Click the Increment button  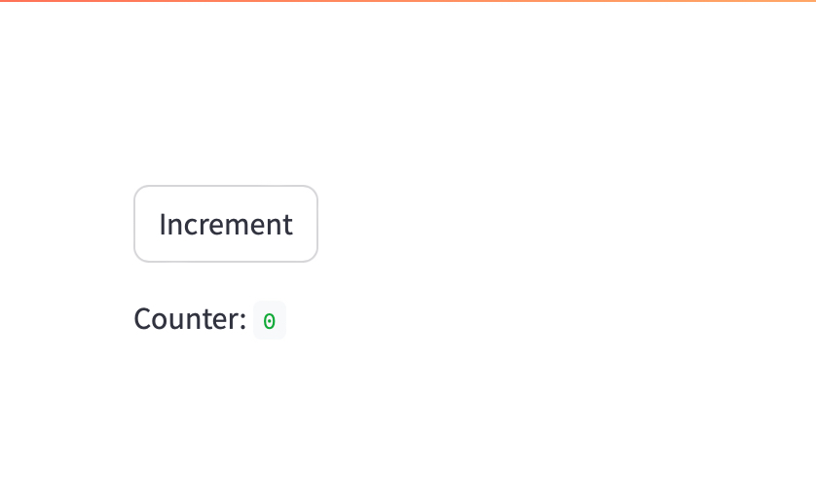[225, 224]
